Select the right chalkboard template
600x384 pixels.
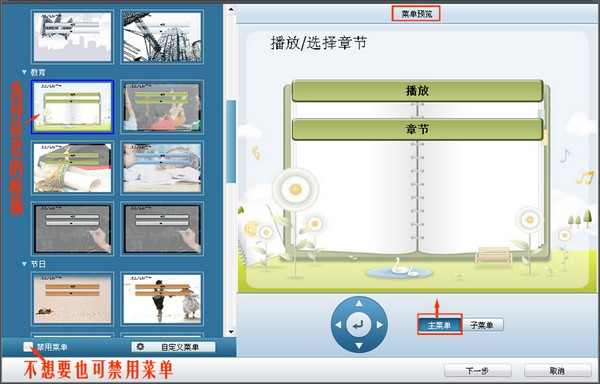162,228
